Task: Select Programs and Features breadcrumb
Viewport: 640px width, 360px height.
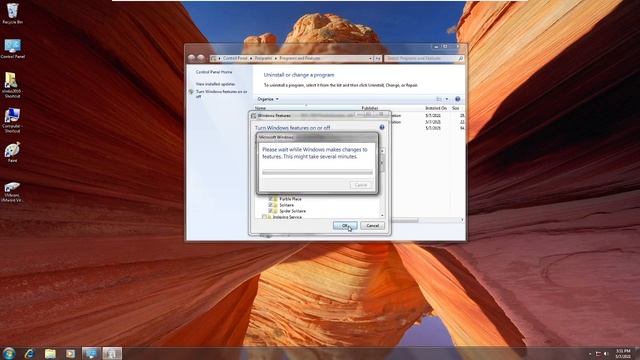Action: click(300, 58)
